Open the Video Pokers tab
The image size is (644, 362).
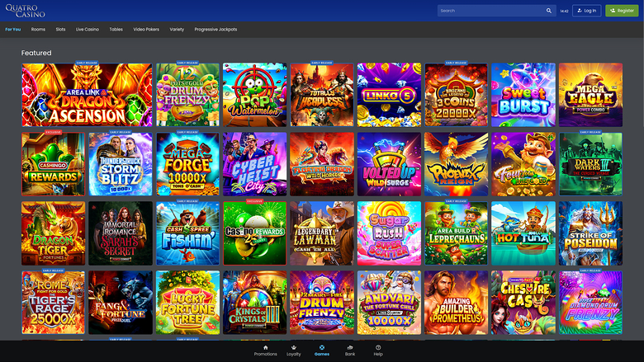pyautogui.click(x=146, y=30)
